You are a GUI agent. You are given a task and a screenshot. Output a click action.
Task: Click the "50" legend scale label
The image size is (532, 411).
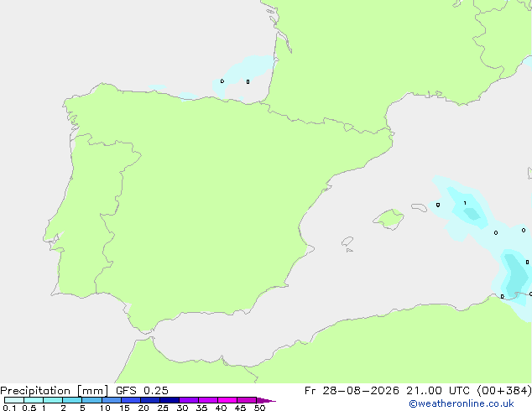coord(259,408)
